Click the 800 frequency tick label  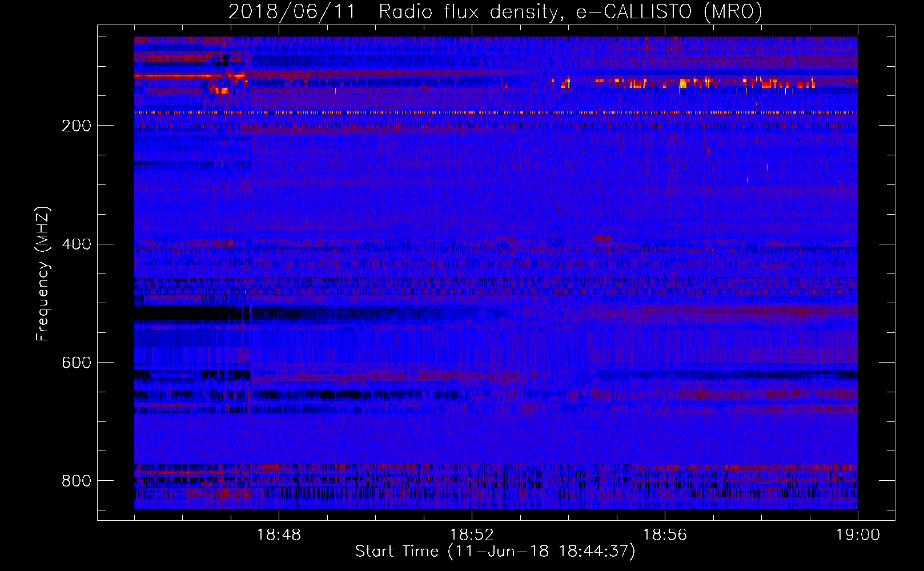tap(77, 481)
